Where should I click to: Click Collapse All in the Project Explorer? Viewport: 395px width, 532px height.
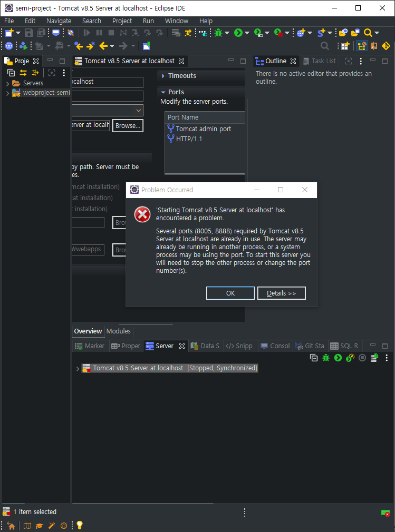(x=11, y=72)
